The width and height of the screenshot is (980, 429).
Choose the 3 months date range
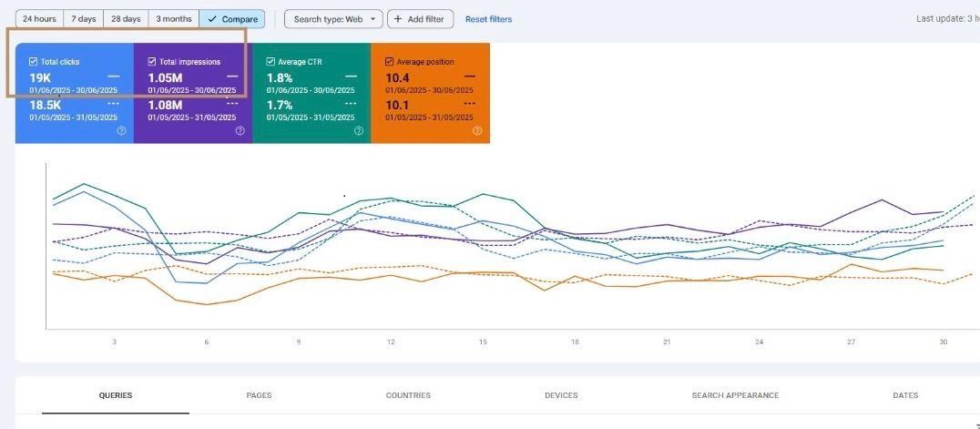(x=173, y=19)
